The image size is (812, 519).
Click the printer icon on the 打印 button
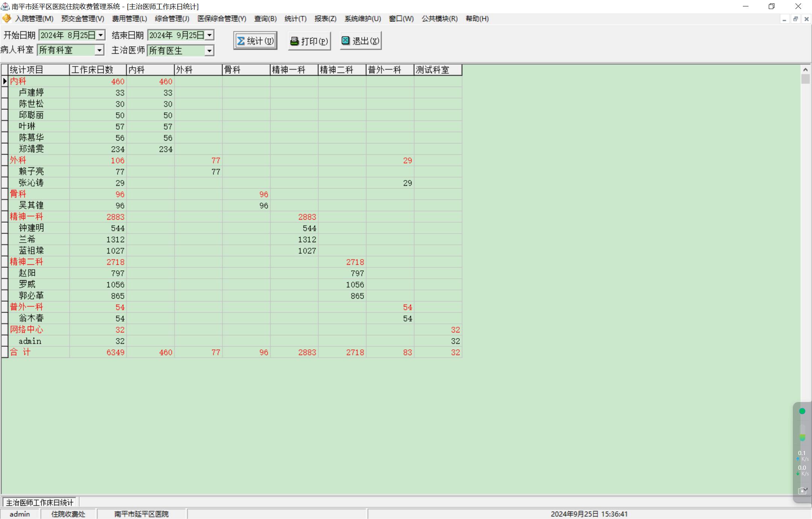point(294,41)
